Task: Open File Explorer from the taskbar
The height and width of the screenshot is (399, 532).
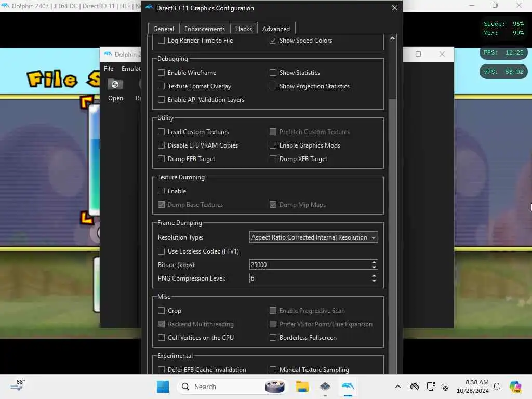Action: (302, 387)
